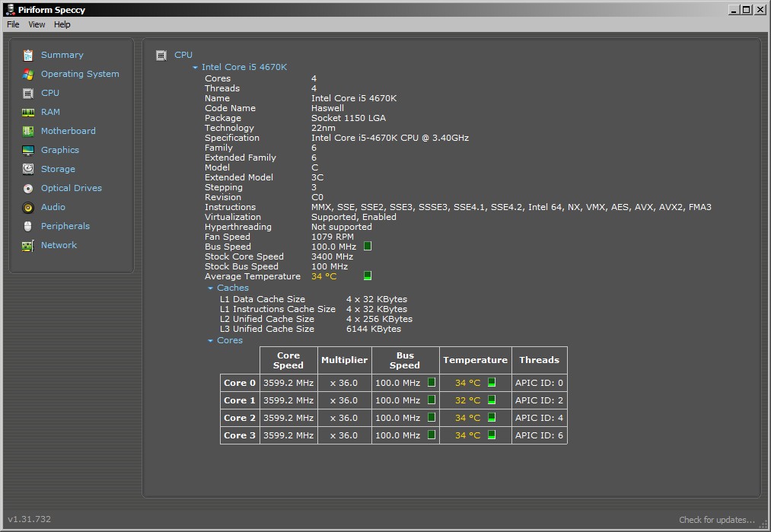The width and height of the screenshot is (771, 532).
Task: Collapse the Intel Core i5 4670K node
Action: tap(196, 68)
